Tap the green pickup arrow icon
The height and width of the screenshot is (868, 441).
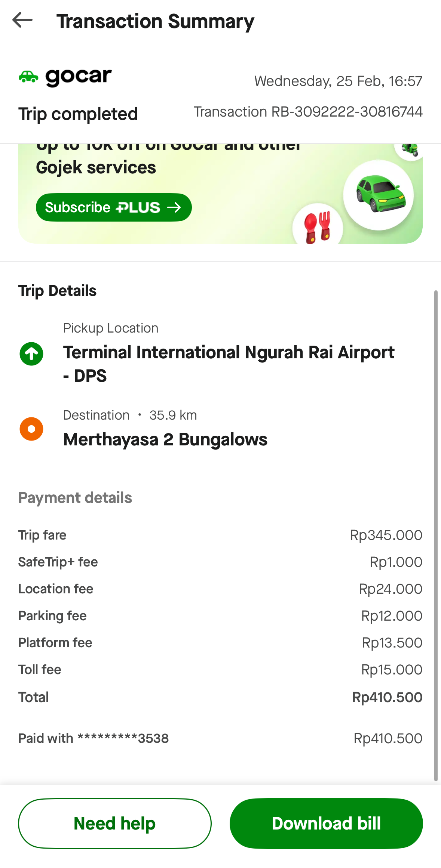tap(31, 354)
